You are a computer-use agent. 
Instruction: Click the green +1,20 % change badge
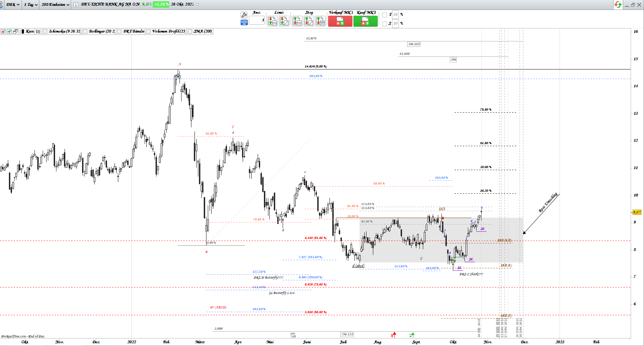161,4
